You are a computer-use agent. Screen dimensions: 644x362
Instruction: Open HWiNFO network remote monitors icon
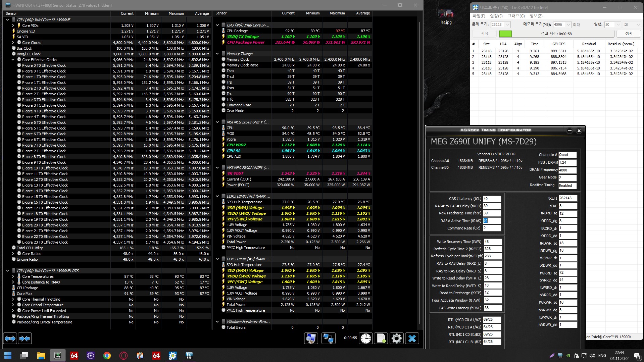click(x=328, y=339)
